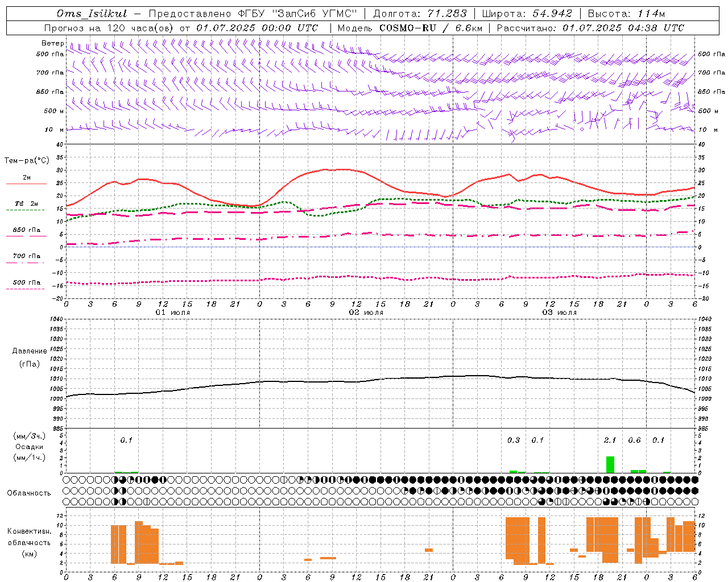
Task: Click the 0.6 precipitation amount value
Action: pos(634,440)
